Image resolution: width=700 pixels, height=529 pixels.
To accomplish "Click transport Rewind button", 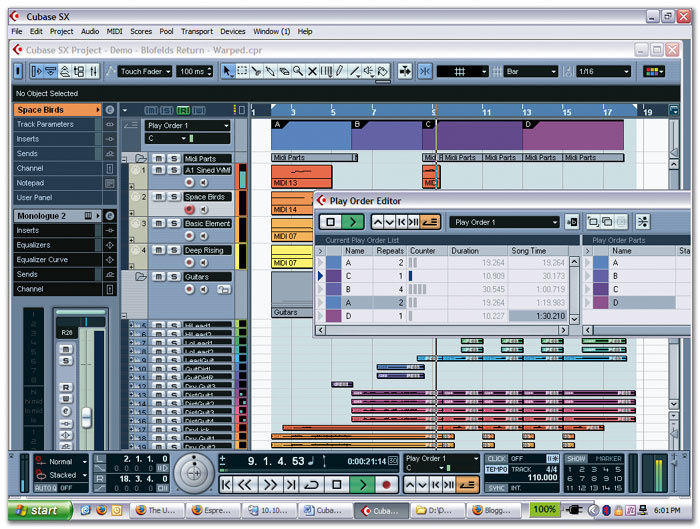I will coord(244,485).
